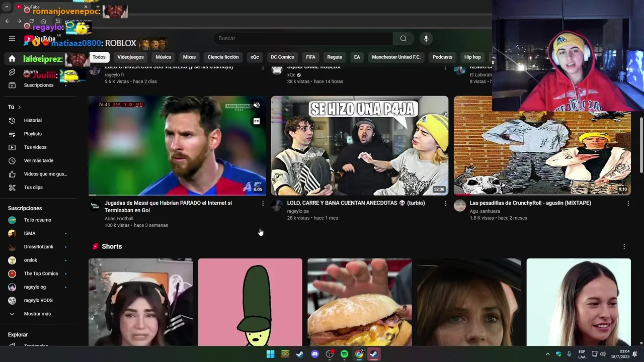Viewport: 644px width, 362px height.
Task: Open taskbar clock showing 03:04
Action: 620,354
